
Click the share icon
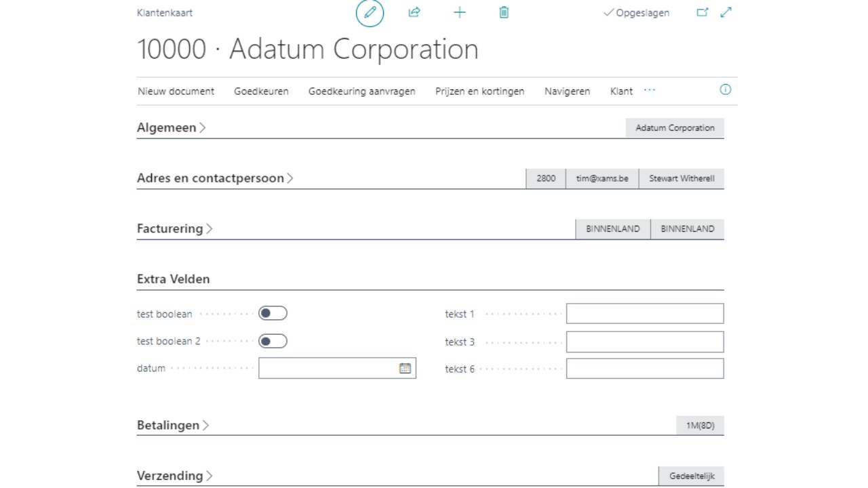[x=414, y=12]
